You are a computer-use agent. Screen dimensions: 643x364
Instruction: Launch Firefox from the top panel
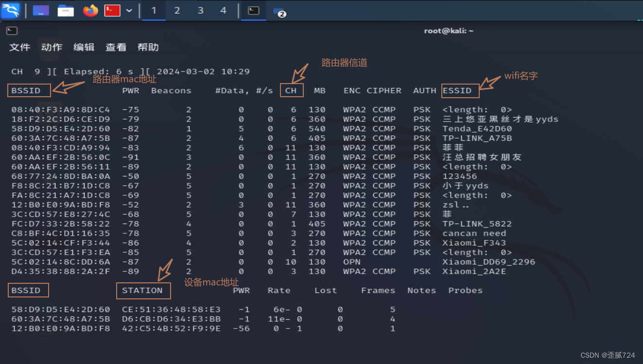[x=90, y=10]
